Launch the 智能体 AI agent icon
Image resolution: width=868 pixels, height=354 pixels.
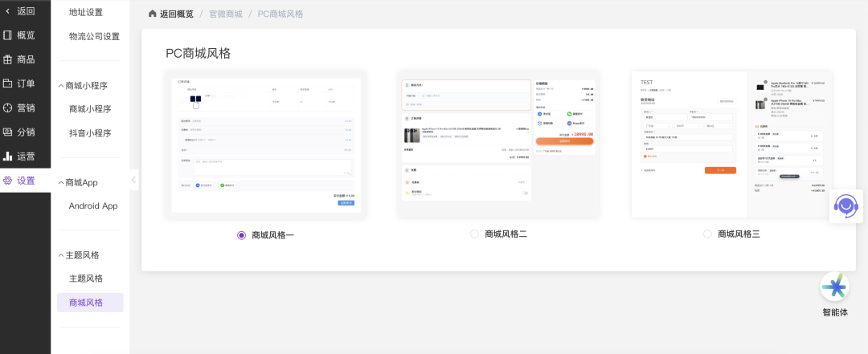click(834, 287)
